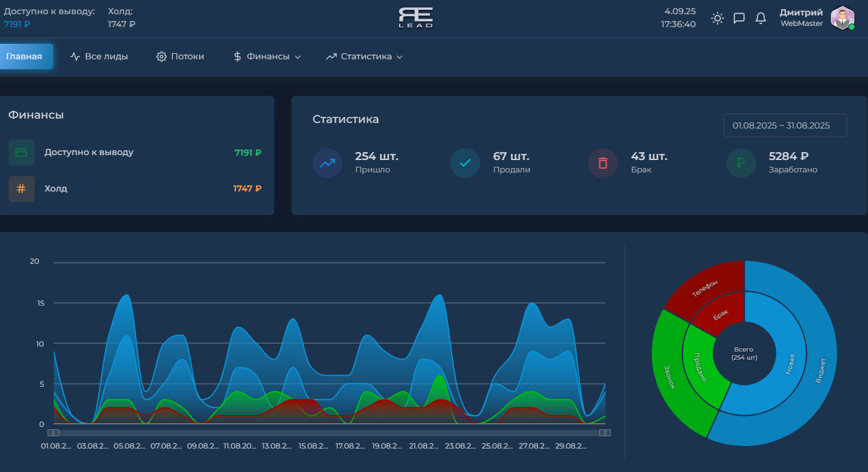Expand the Финансы dropdown menu
The image size is (868, 472).
[267, 57]
